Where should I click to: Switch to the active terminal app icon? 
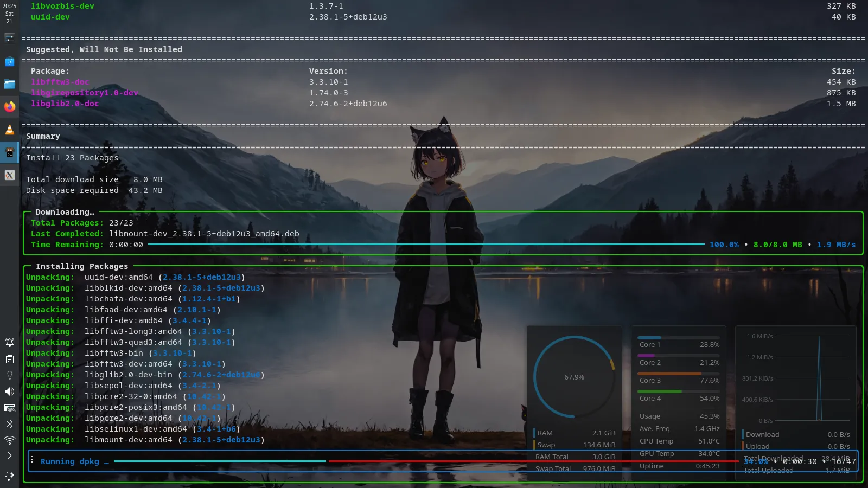9,152
